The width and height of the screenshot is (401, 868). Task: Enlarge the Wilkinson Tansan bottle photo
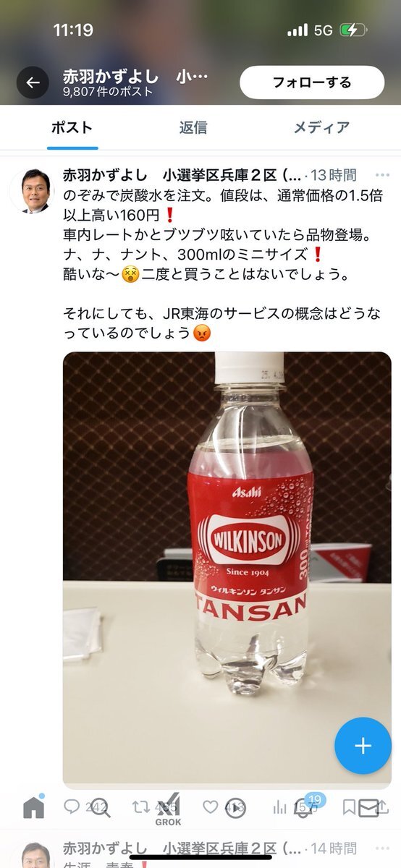tap(227, 569)
